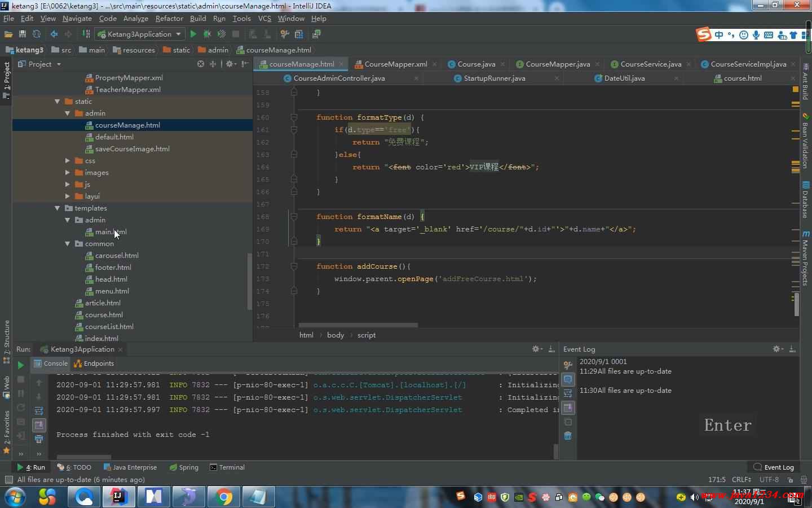Expand the layui folder

point(67,196)
